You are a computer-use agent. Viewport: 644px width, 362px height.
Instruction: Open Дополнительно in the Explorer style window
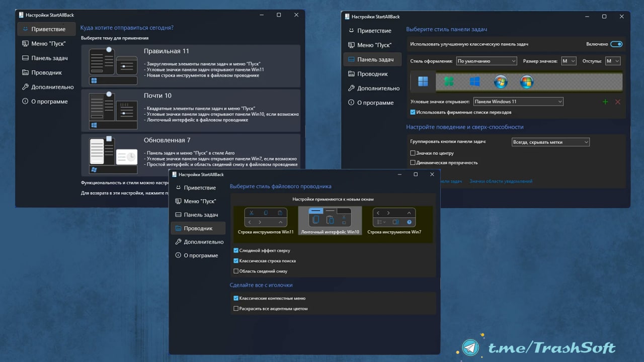(198, 242)
